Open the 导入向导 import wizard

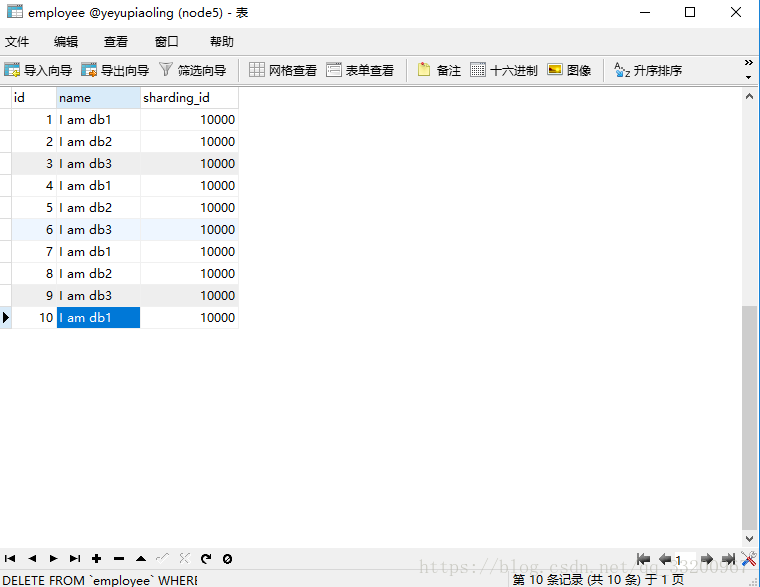pyautogui.click(x=38, y=70)
